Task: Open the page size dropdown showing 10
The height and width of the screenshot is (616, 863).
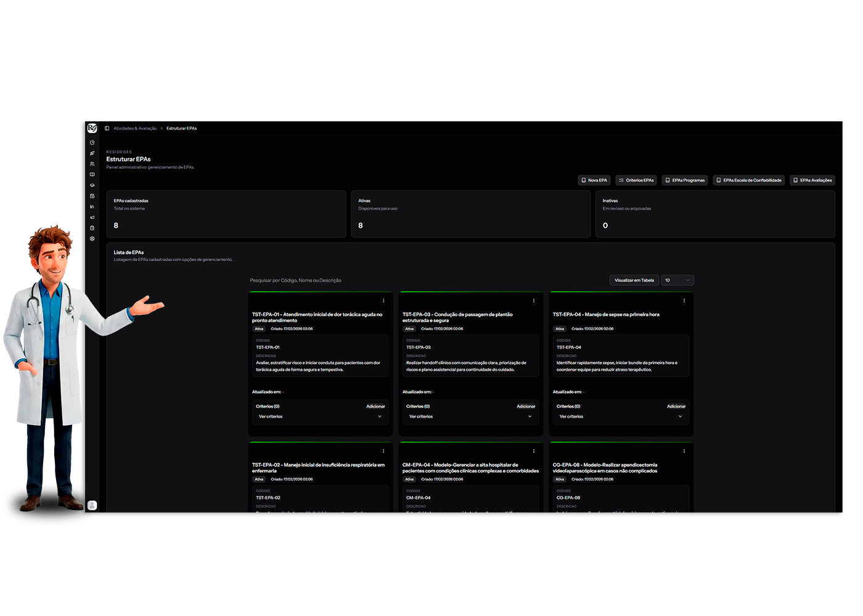Action: 677,280
